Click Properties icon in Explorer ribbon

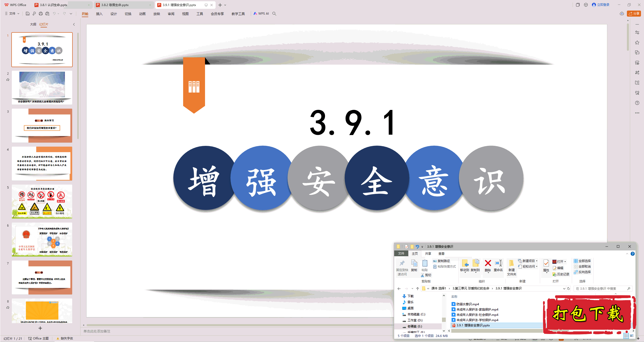(x=546, y=264)
